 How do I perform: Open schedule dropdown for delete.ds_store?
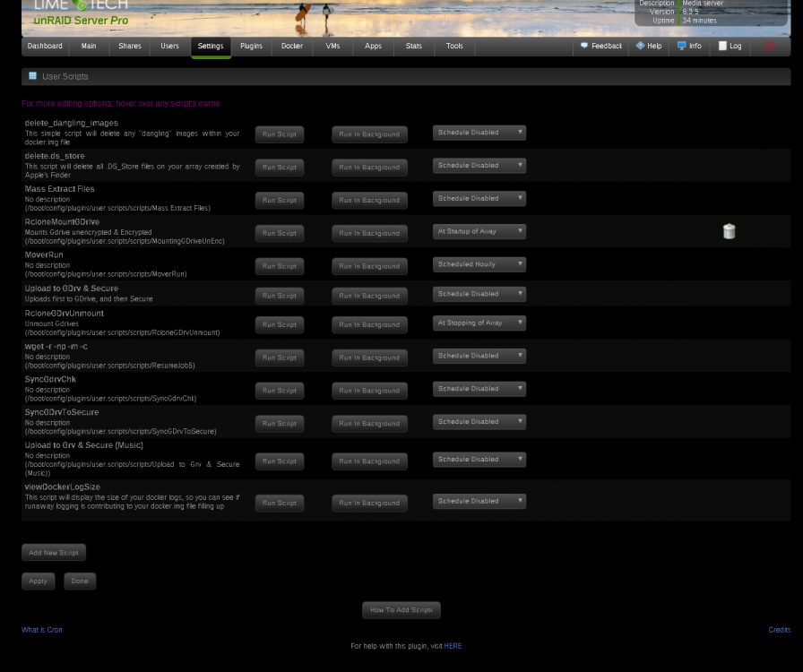click(479, 166)
